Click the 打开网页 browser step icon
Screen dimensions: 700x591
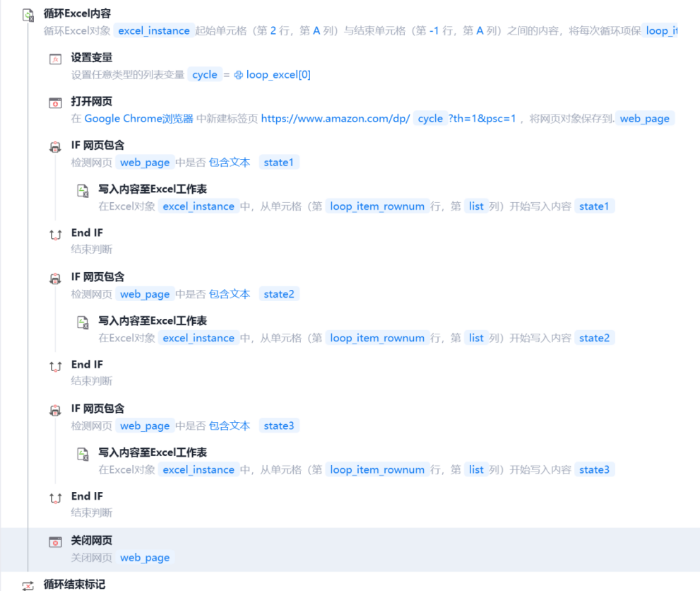[x=55, y=103]
